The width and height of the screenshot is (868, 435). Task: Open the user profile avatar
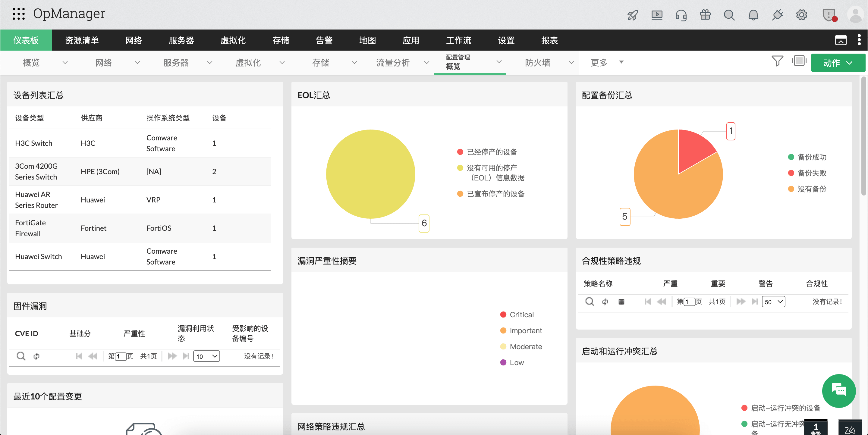pyautogui.click(x=856, y=15)
